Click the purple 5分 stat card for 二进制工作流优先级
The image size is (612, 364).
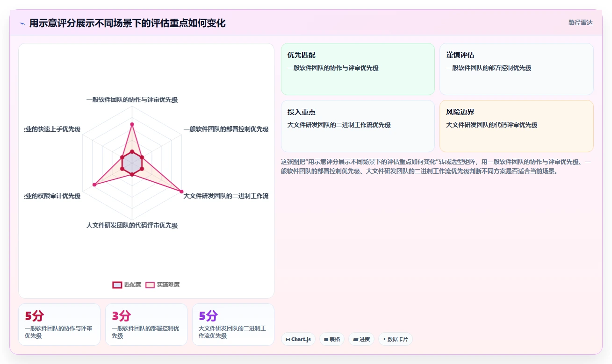pos(233,325)
